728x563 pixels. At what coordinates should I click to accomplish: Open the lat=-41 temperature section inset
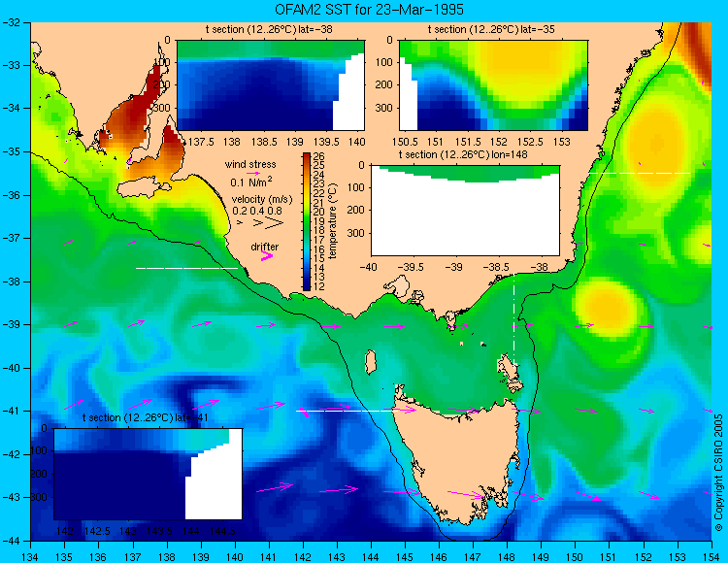click(148, 474)
